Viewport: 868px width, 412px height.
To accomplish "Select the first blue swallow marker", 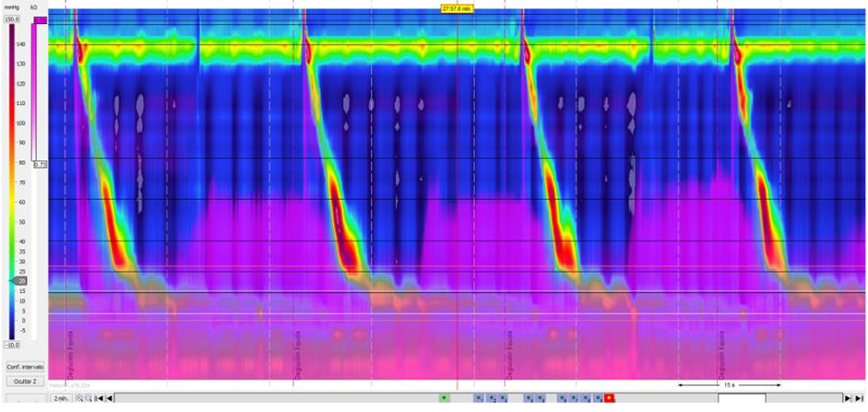I will [x=479, y=398].
